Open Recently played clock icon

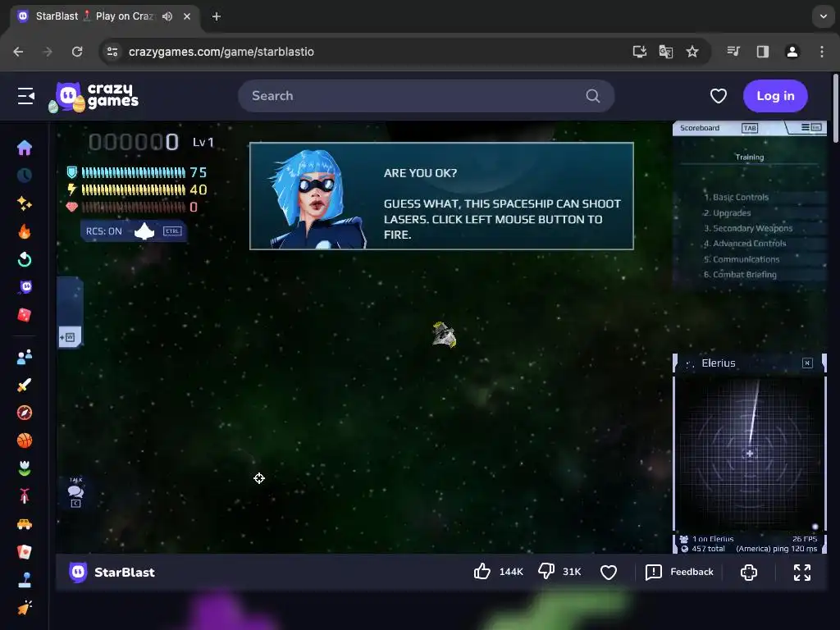click(x=25, y=176)
